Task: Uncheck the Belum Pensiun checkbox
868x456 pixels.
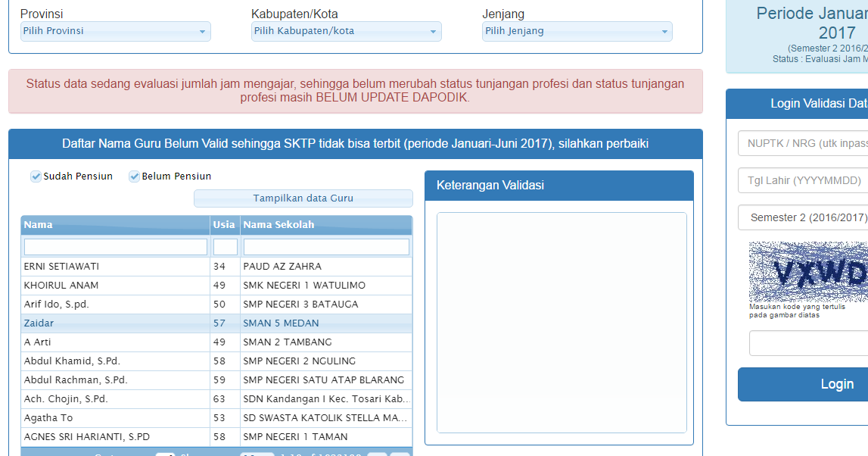Action: (x=134, y=176)
